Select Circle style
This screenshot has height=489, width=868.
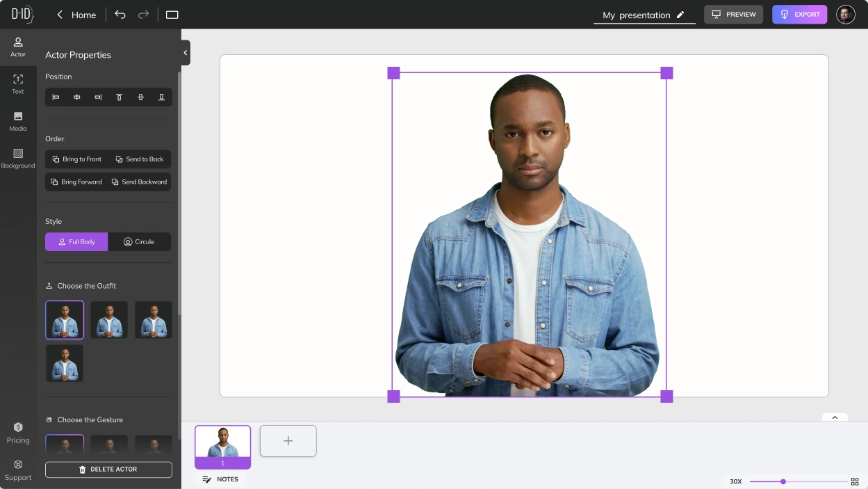tap(140, 242)
